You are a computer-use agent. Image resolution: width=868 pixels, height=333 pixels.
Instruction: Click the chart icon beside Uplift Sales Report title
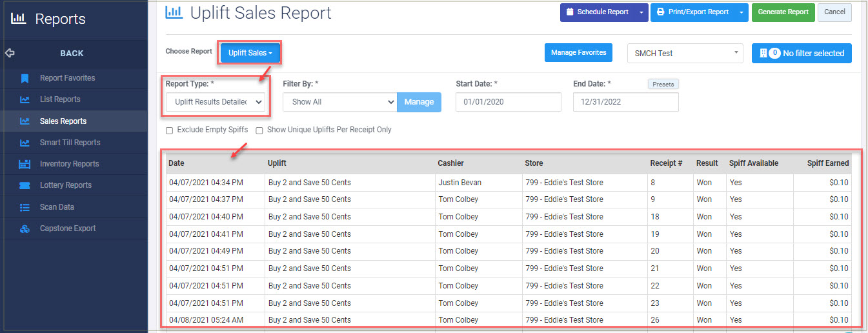pyautogui.click(x=173, y=11)
